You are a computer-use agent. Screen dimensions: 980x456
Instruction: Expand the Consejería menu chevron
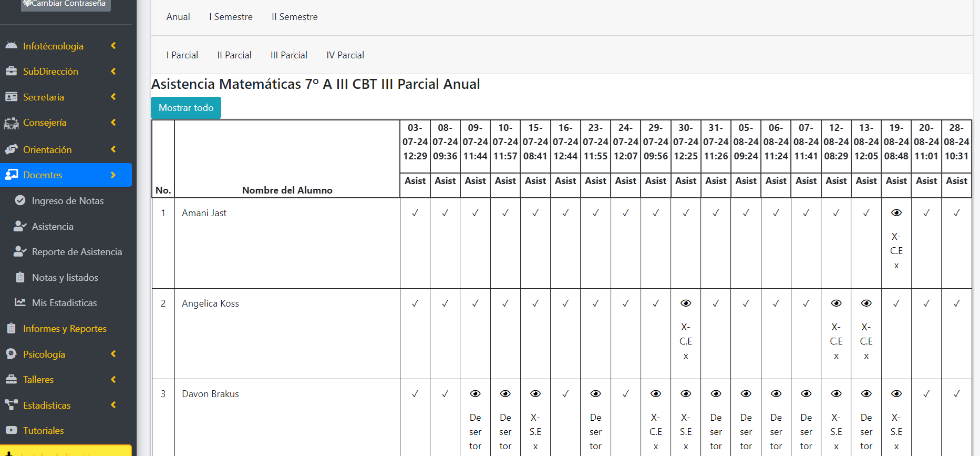pyautogui.click(x=113, y=122)
